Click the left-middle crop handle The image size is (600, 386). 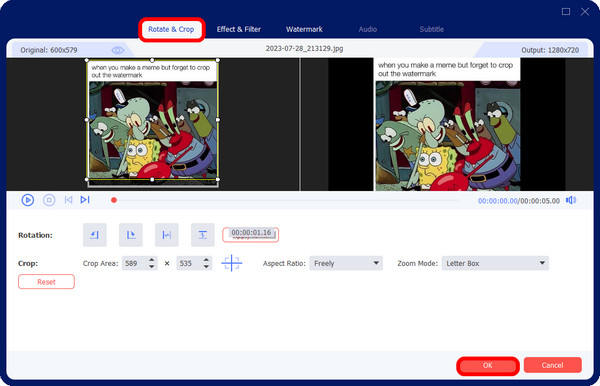pos(87,120)
